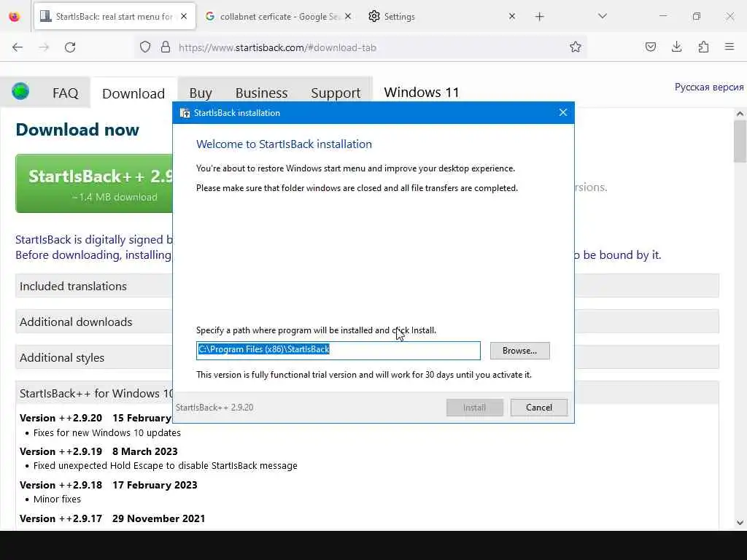Collapse the StartIsBack++ for Windows 10 section
The image size is (747, 560).
tap(94, 393)
